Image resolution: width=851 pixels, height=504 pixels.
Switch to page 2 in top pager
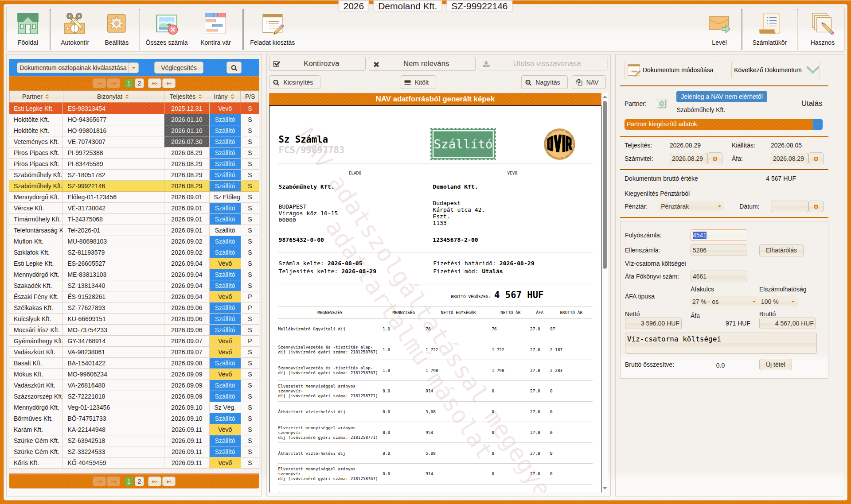[139, 83]
